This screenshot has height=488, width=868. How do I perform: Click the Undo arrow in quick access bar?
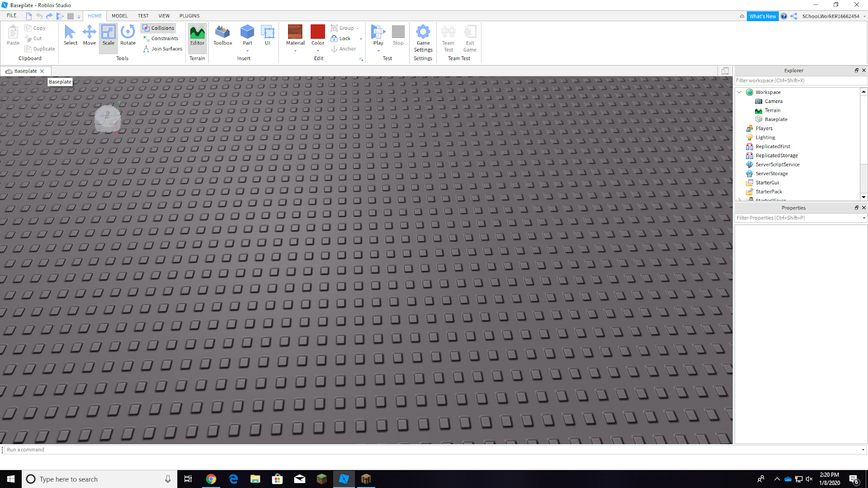tap(39, 16)
